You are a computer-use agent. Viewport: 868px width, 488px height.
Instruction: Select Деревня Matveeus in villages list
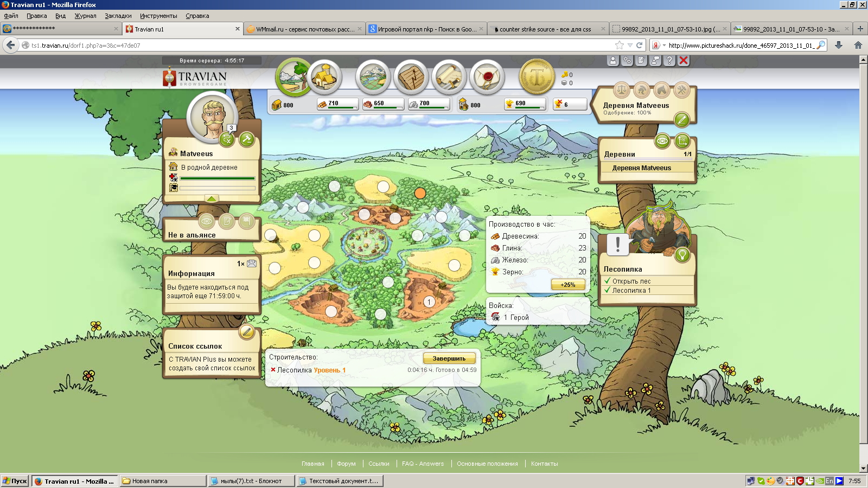pos(642,168)
